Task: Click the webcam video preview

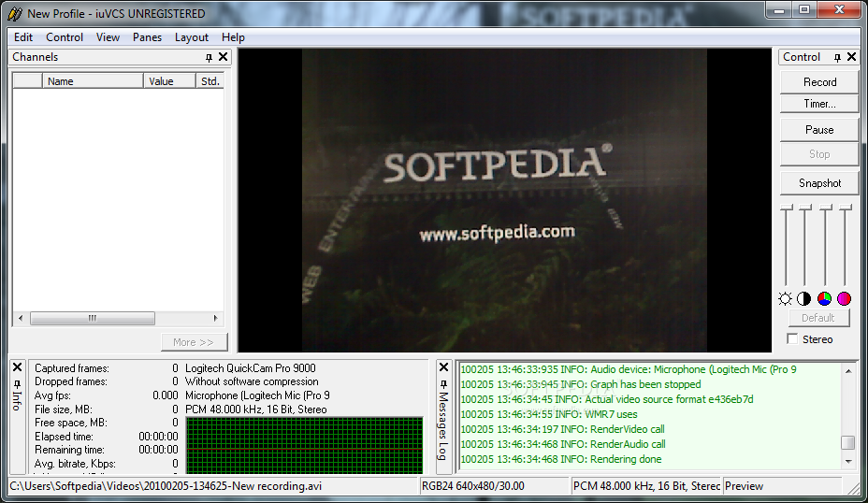Action: click(x=504, y=200)
